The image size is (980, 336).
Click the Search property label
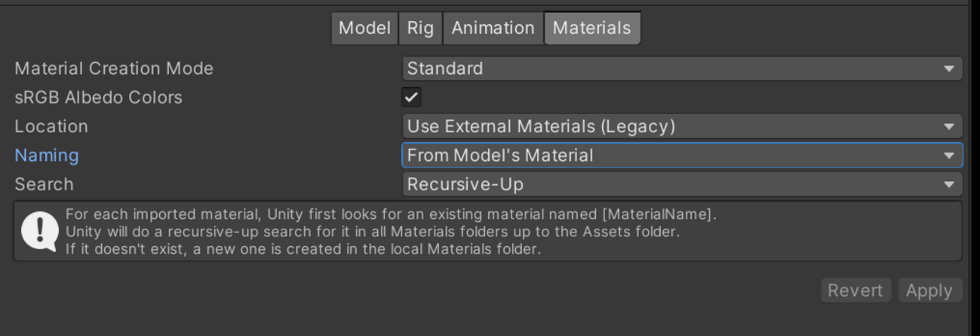click(44, 184)
